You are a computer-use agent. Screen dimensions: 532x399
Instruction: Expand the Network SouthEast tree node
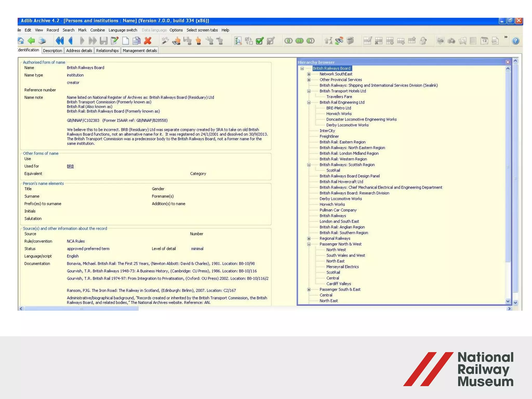click(x=309, y=74)
